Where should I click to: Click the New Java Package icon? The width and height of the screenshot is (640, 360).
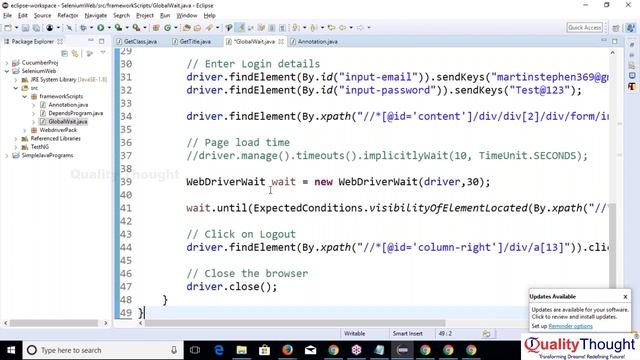pyautogui.click(x=156, y=28)
